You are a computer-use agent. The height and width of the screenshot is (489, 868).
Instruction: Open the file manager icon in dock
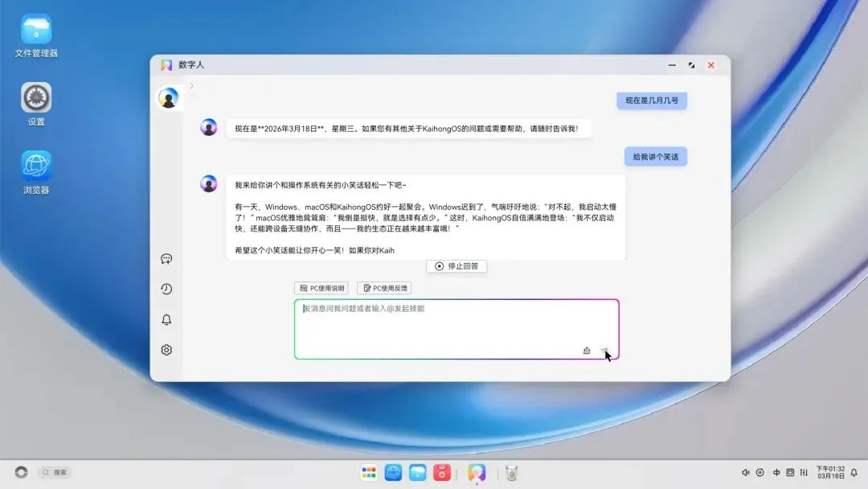[417, 472]
